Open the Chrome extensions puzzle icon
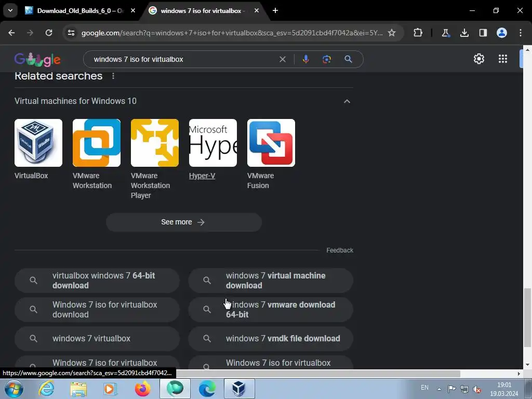 418,33
